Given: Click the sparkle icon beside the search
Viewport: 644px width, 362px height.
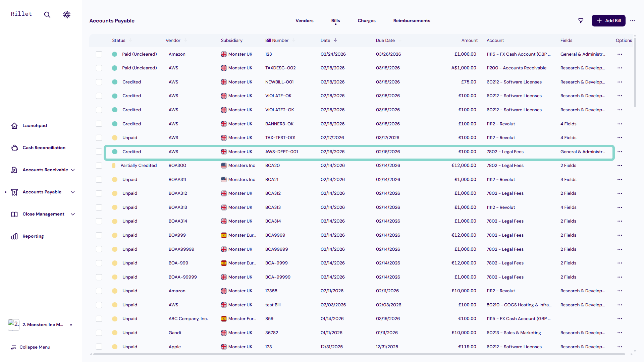Looking at the screenshot, I should click(x=67, y=15).
